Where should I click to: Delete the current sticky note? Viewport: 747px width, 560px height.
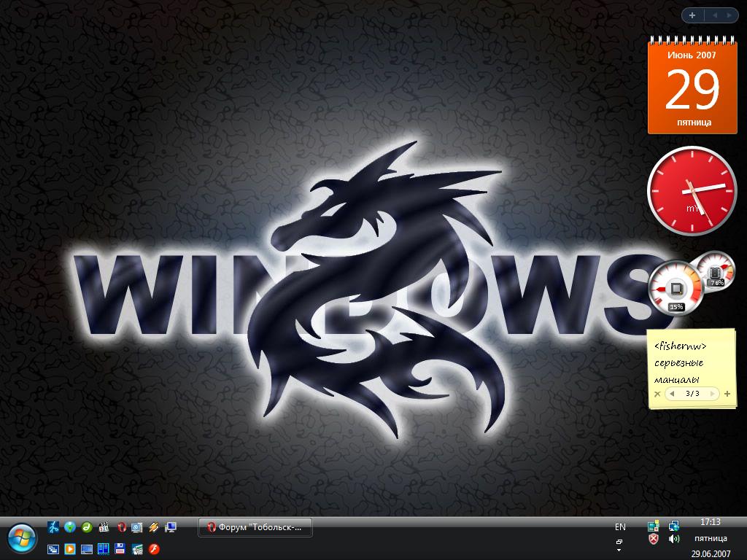[657, 394]
